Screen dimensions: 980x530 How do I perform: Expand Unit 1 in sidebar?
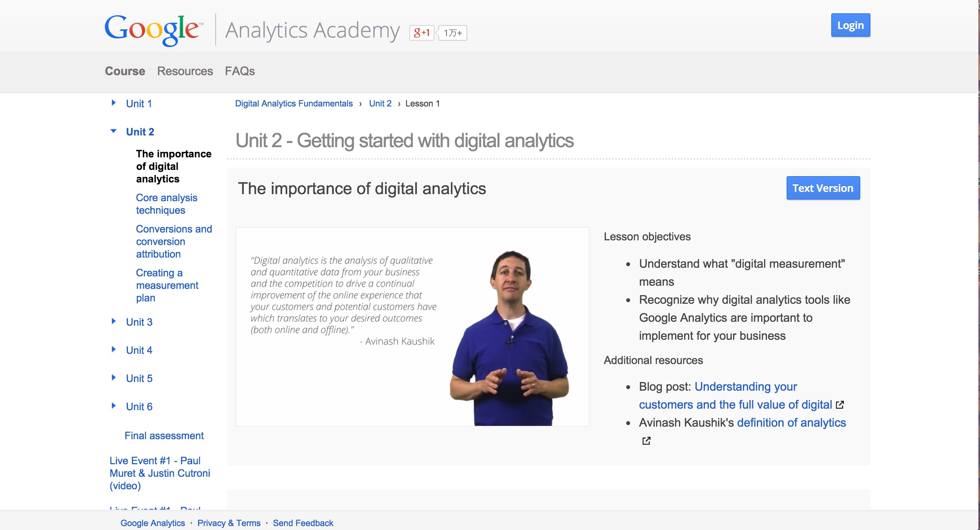pos(115,103)
